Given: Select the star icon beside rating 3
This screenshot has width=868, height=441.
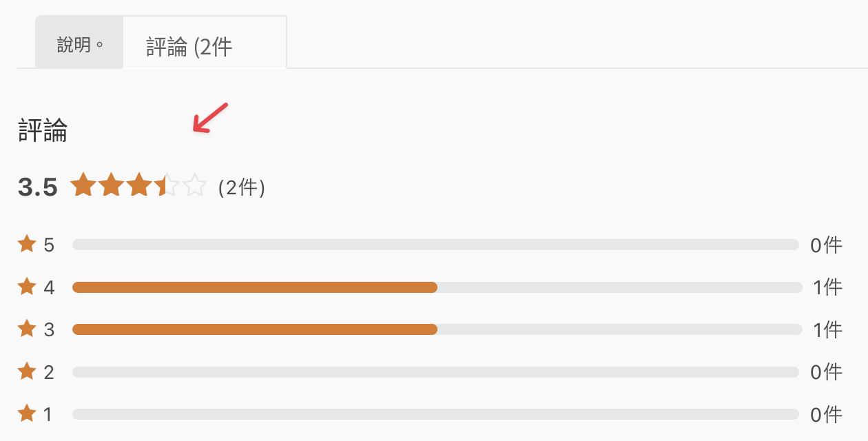Looking at the screenshot, I should click(x=27, y=329).
